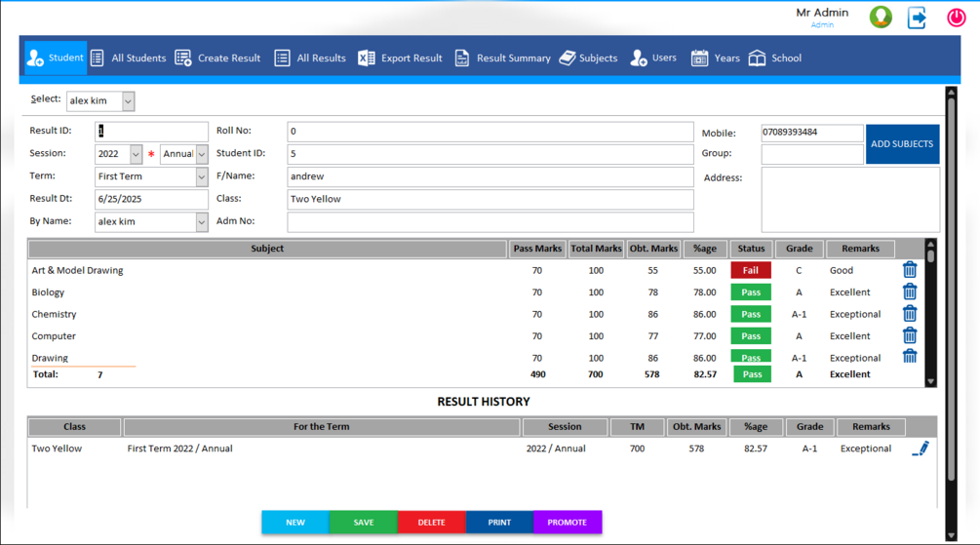Click the All Students list icon
Screen dimensions: 980x545
(97, 58)
